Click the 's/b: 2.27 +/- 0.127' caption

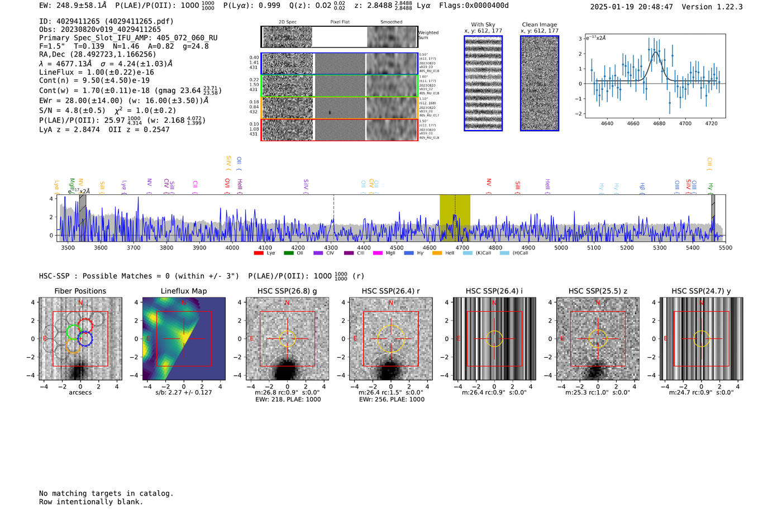[x=184, y=392]
